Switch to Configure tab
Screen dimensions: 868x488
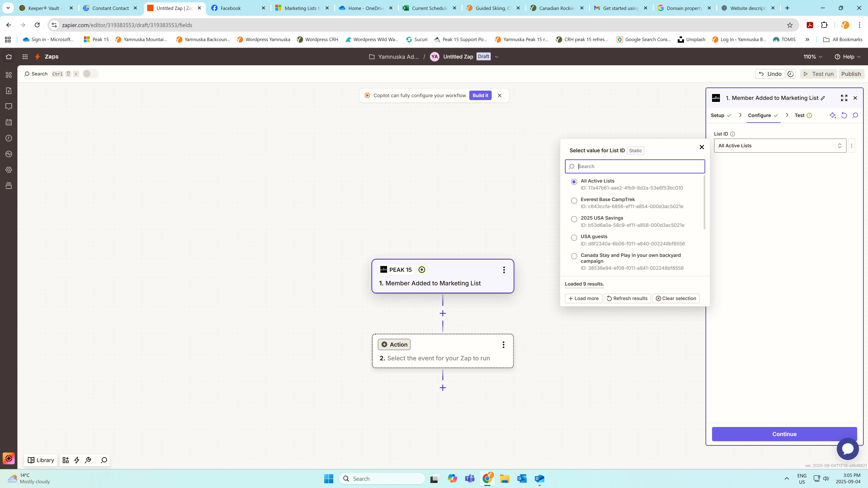coord(763,115)
